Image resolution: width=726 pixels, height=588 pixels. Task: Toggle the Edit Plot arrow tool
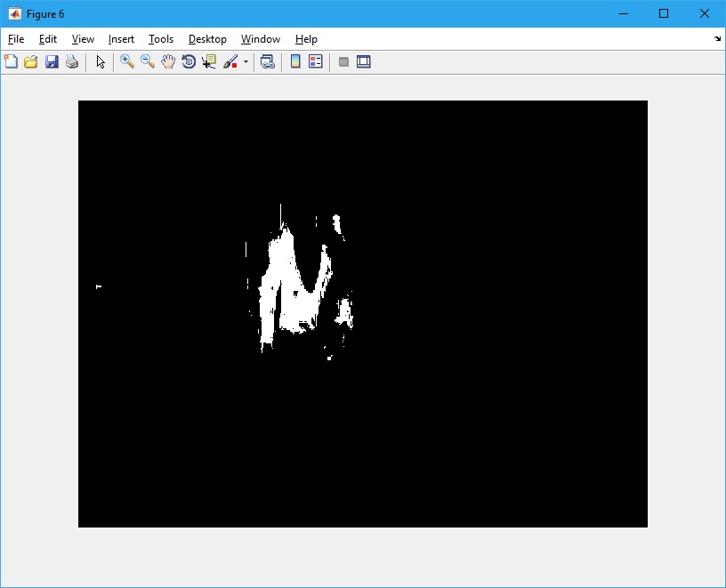coord(101,62)
